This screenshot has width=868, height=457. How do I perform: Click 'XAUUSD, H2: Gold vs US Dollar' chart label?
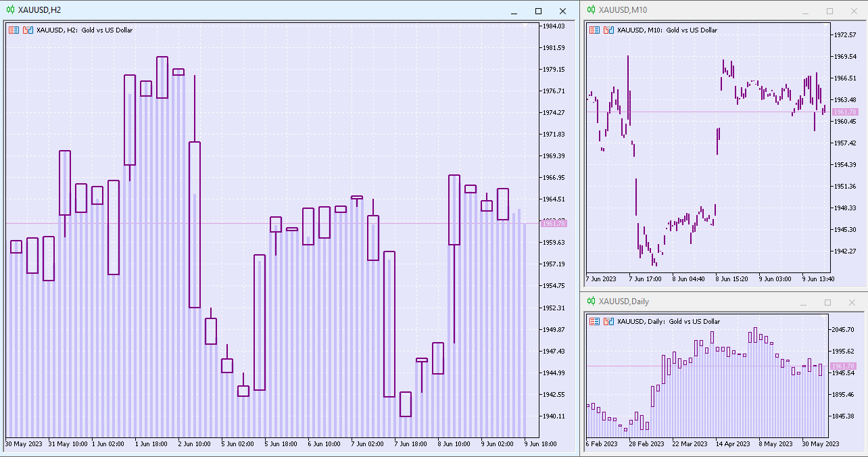[x=85, y=30]
